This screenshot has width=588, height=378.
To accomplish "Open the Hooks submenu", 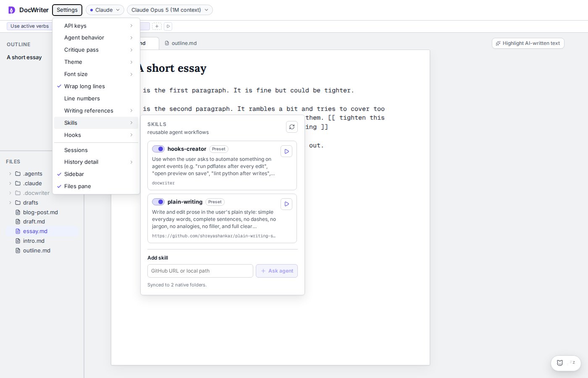I will point(96,135).
